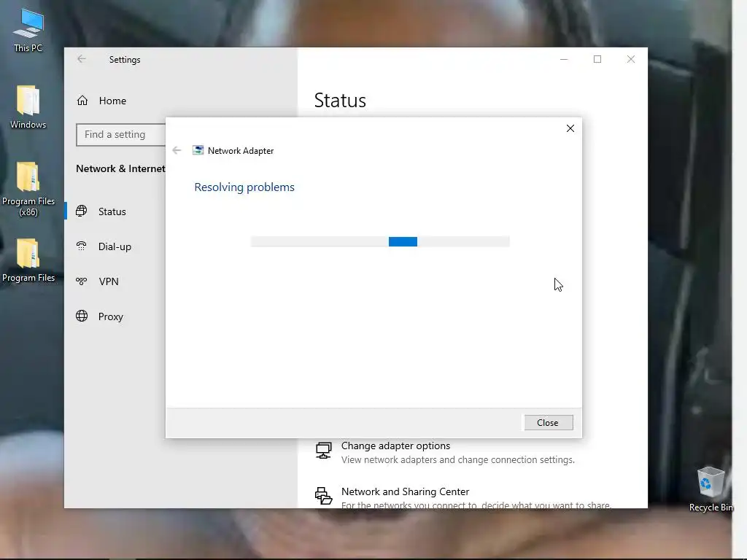Screen dimensions: 747x560
Task: Click the Settings window back arrow
Action: point(82,59)
